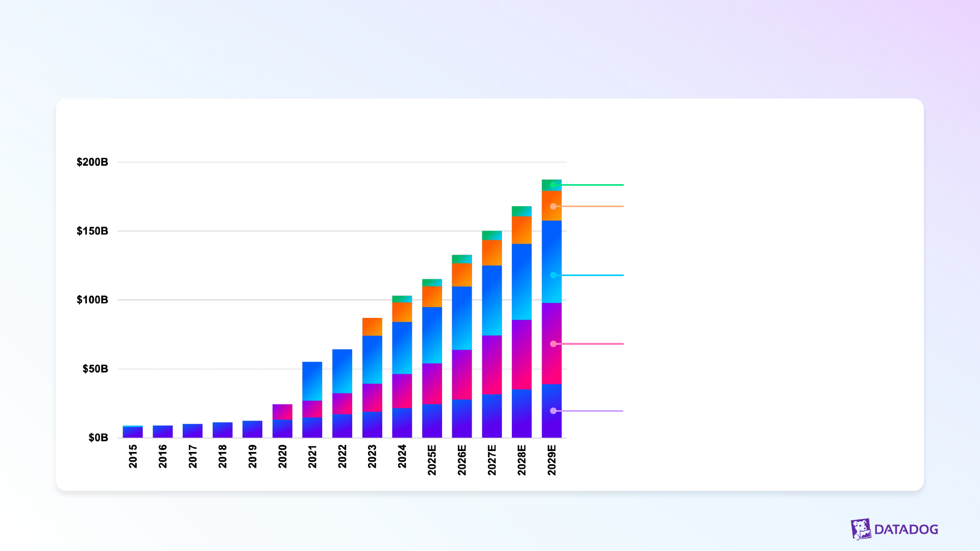Viewport: 980px width, 551px height.
Task: Select the 2015 x-axis label
Action: click(x=133, y=456)
